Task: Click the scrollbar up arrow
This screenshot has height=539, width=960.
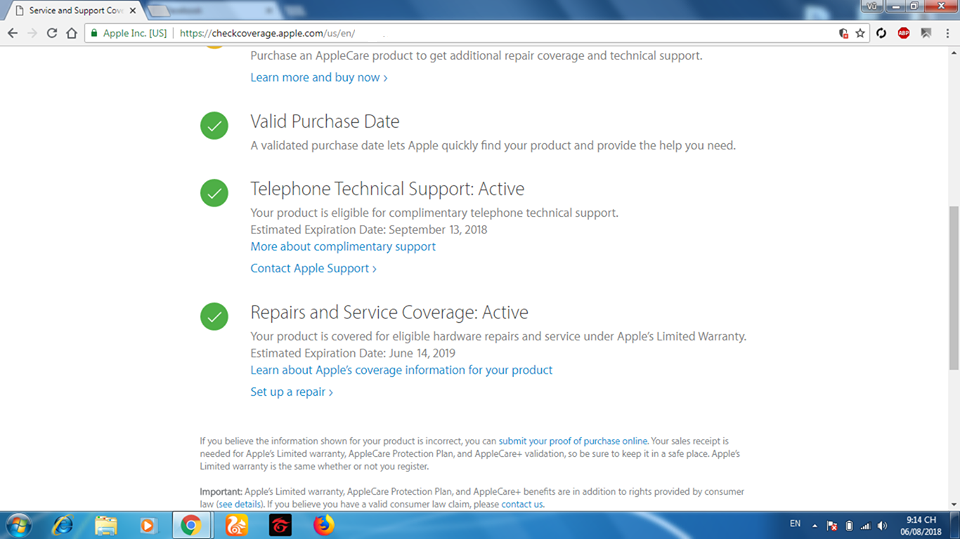Action: pos(954,53)
